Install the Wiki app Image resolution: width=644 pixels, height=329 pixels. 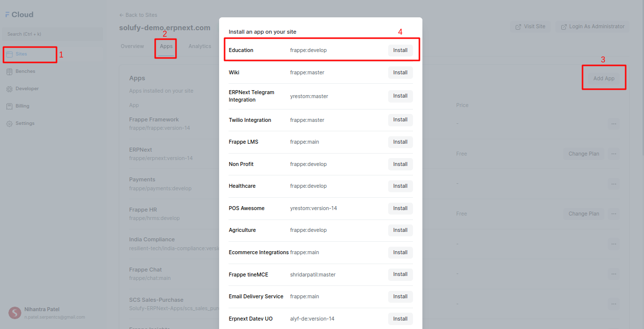tap(400, 73)
